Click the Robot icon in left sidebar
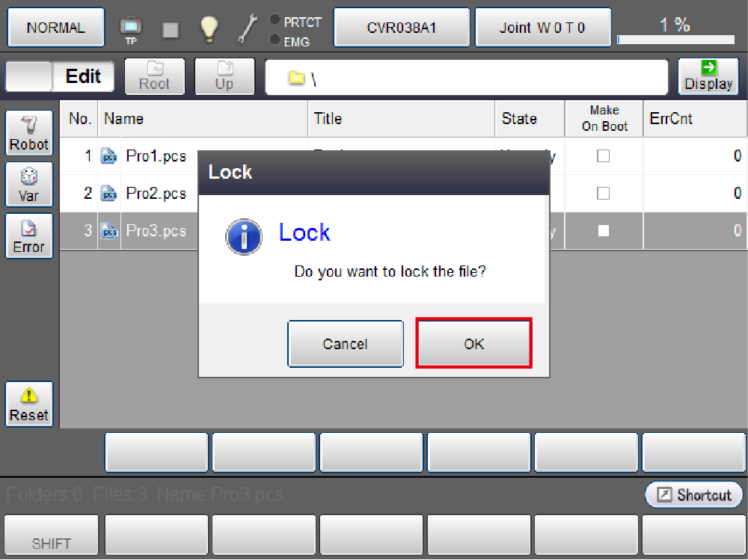748x560 pixels. (28, 134)
